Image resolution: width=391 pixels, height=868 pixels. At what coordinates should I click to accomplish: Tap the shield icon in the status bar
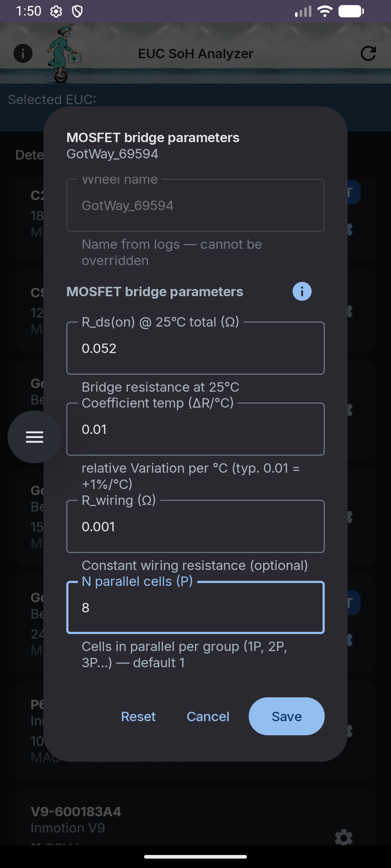click(x=77, y=12)
